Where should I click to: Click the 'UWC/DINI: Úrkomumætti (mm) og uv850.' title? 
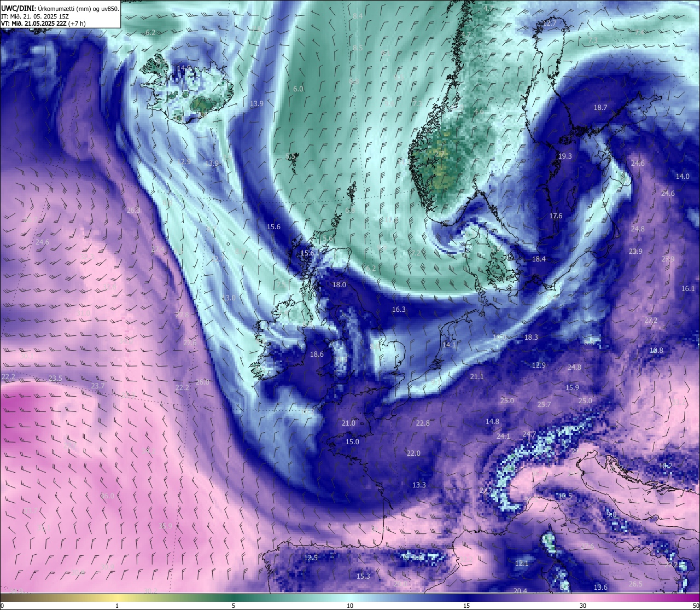60,8
